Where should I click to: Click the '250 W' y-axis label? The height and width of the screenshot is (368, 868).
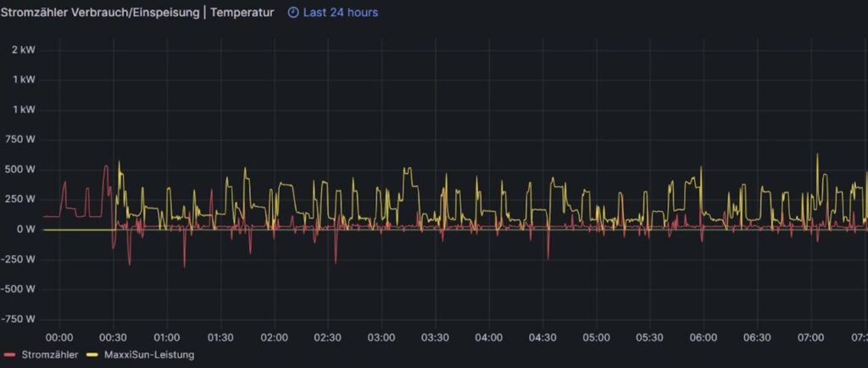(19, 199)
